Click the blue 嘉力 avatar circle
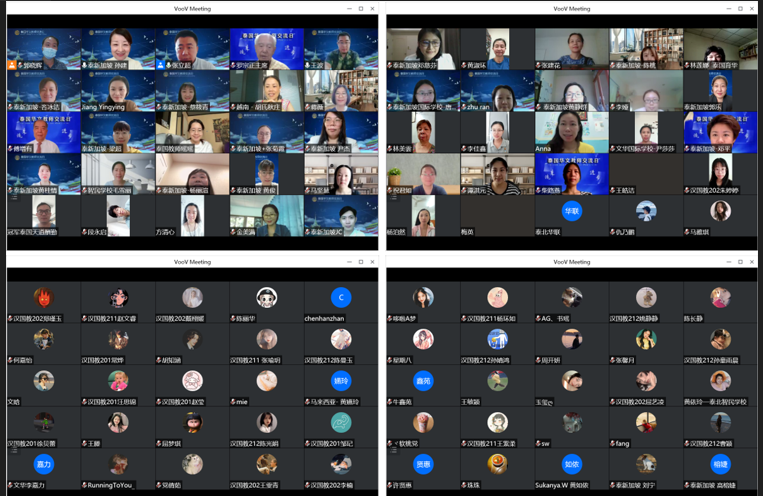Screen dimensions: 763x496 [44, 464]
